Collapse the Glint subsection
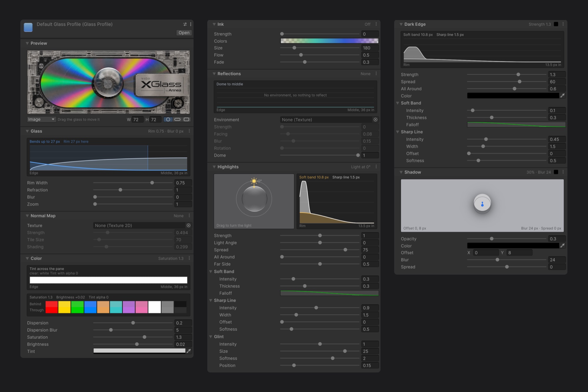Screen dimensions: 588x392 click(211, 337)
